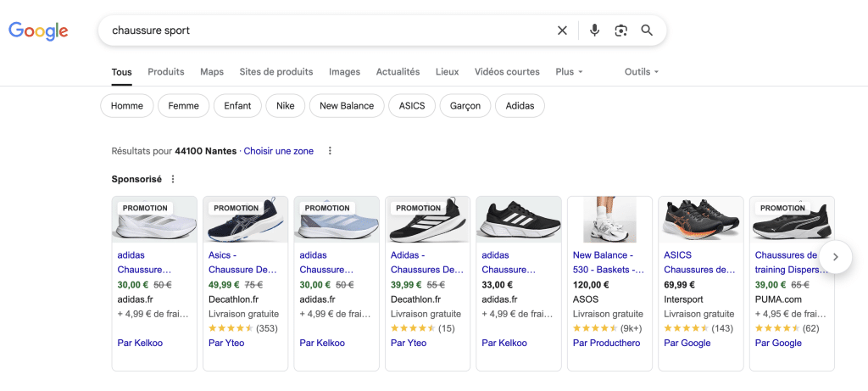
Task: Apply the Nike filter chip
Action: click(285, 106)
